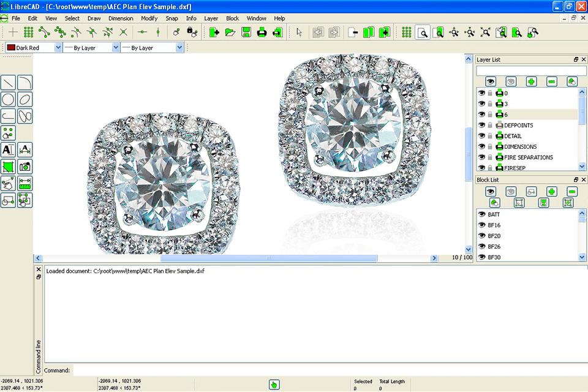Select the Ellipse drawing tool

(24, 99)
